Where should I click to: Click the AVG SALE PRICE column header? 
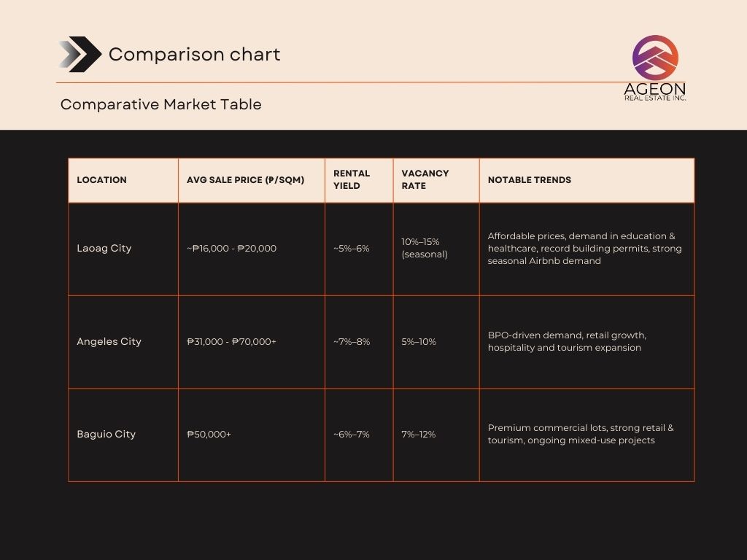245,180
